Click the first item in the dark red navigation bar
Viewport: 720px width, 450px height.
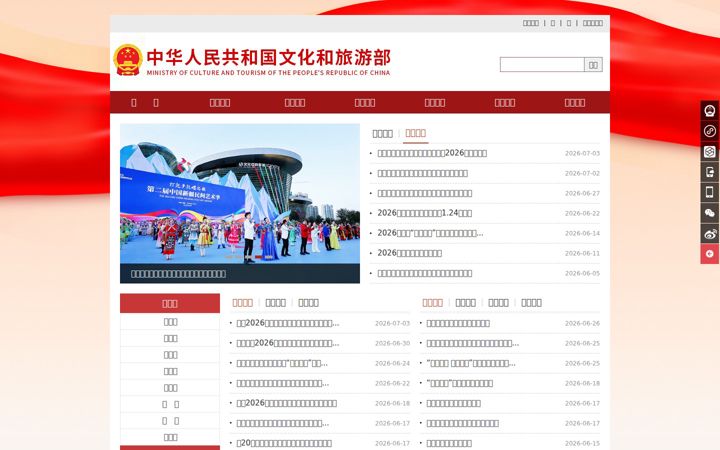[x=145, y=103]
